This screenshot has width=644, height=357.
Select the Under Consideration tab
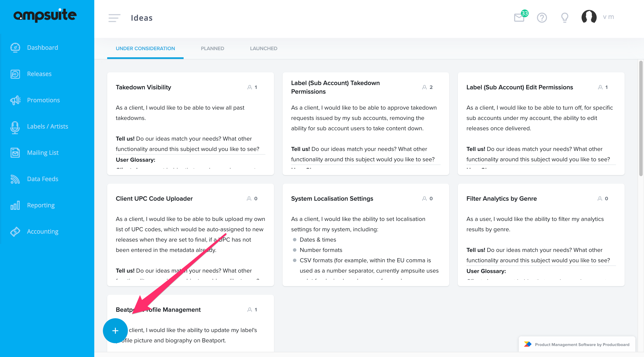(x=145, y=48)
